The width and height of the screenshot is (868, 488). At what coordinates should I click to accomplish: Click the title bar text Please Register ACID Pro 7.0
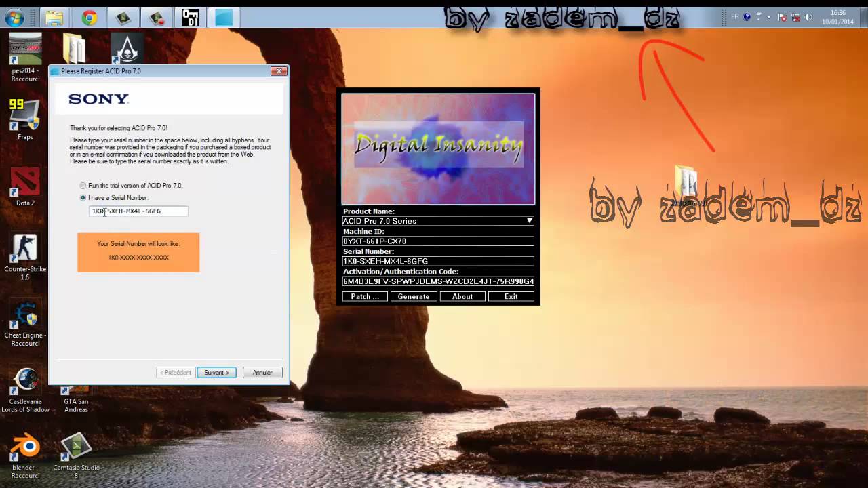point(101,71)
